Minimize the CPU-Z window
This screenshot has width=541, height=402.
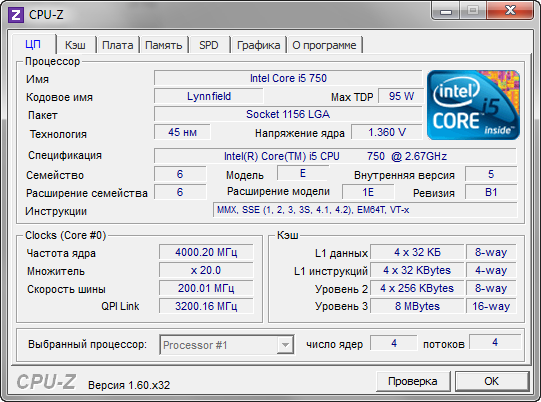(446, 11)
